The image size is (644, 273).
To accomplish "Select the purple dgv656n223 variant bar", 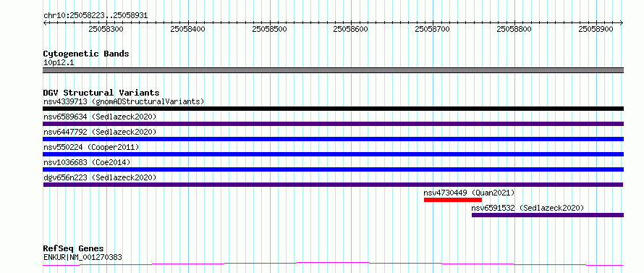I will (334, 185).
